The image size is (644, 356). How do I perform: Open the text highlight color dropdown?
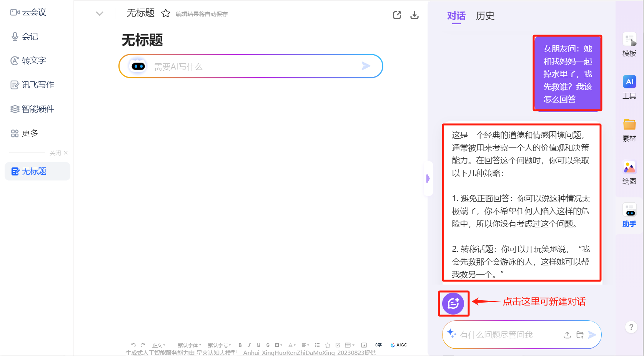[x=279, y=345]
